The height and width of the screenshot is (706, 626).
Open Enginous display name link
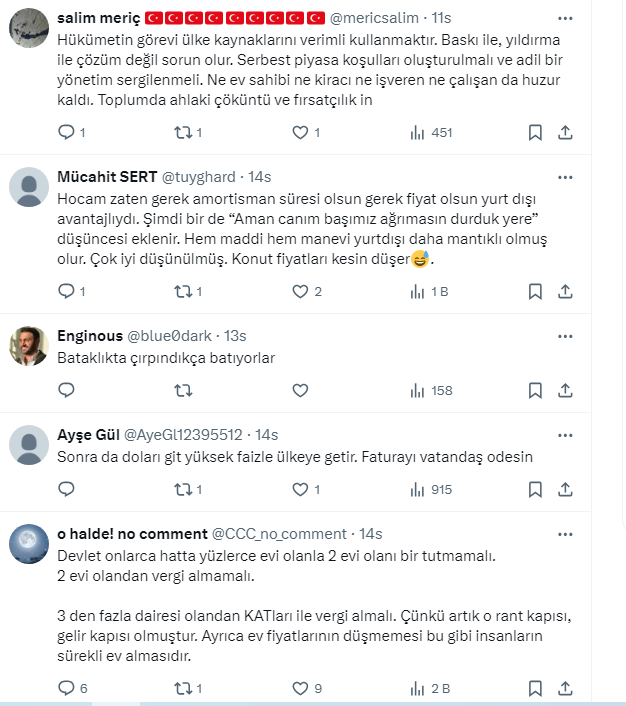click(90, 334)
